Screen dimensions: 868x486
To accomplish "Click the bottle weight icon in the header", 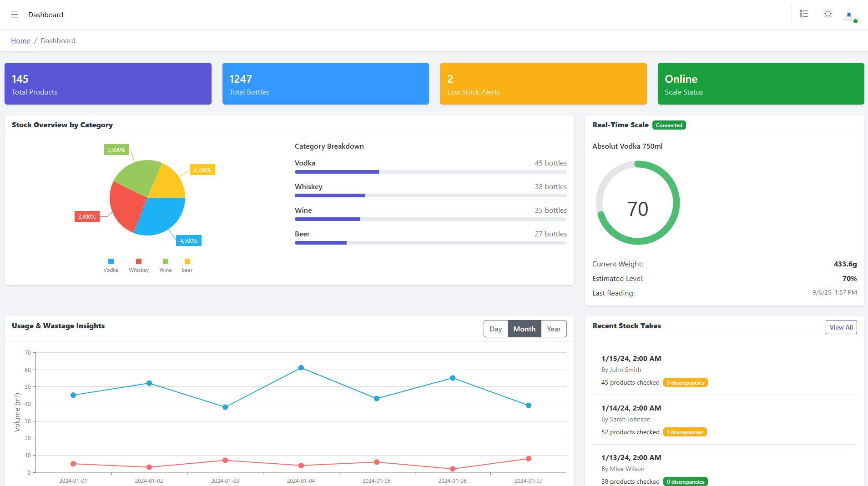I will point(848,14).
